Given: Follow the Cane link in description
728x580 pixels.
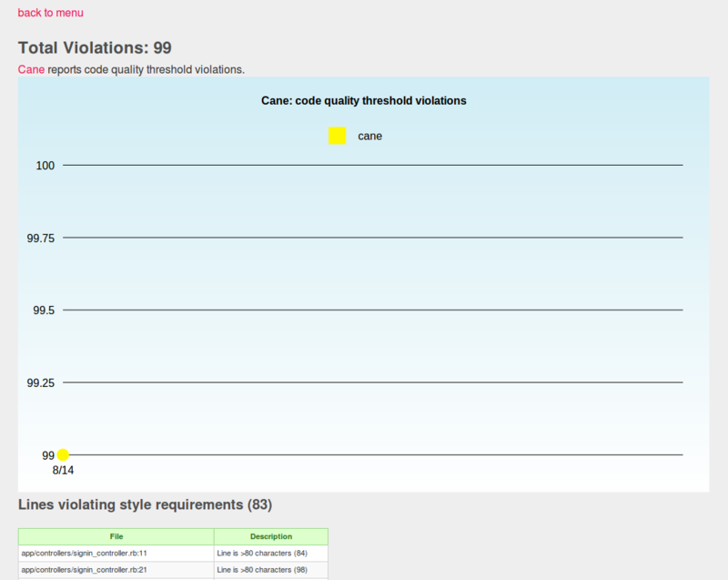Looking at the screenshot, I should (31, 70).
